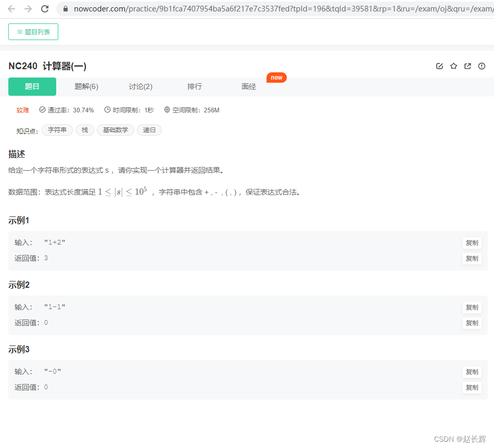The image size is (494, 448).
Task: Open the 排行 tab
Action: pyautogui.click(x=194, y=86)
